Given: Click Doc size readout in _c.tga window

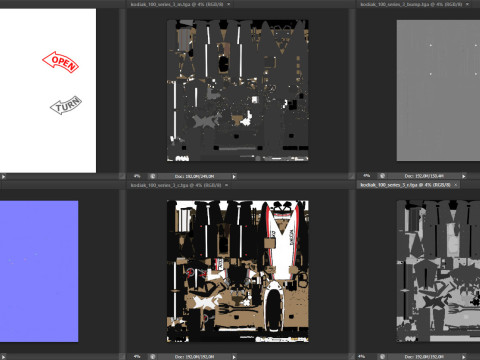Looking at the screenshot, I should click(194, 357).
